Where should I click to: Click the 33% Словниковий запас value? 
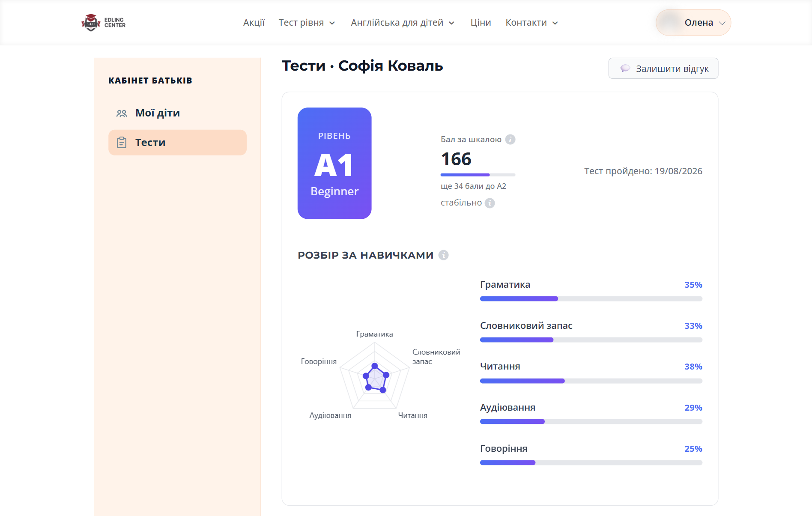click(x=693, y=326)
